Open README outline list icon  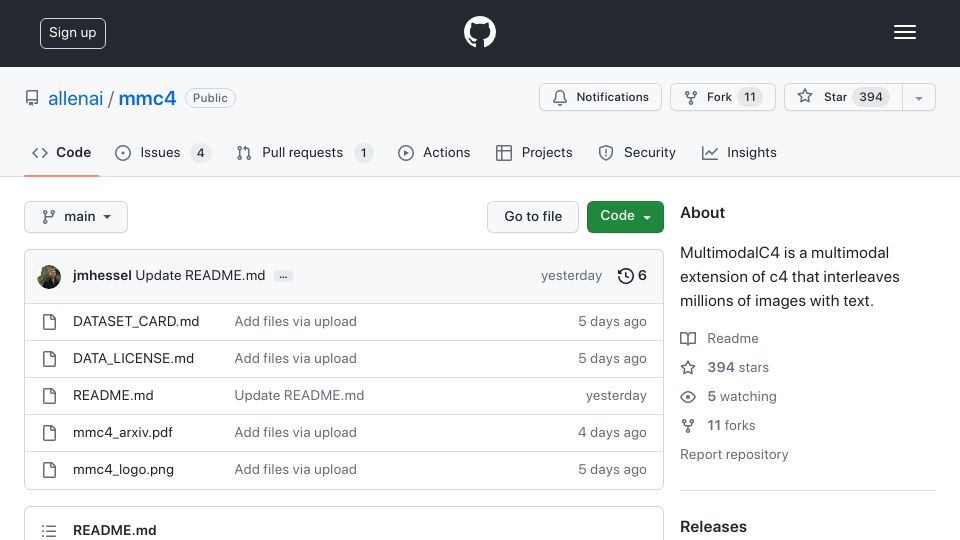tap(49, 531)
